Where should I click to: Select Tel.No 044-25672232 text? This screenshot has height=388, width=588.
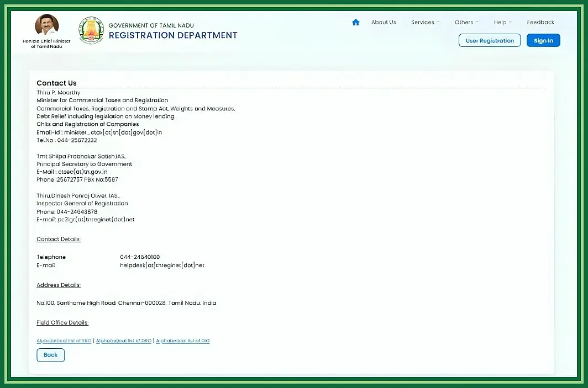point(67,140)
